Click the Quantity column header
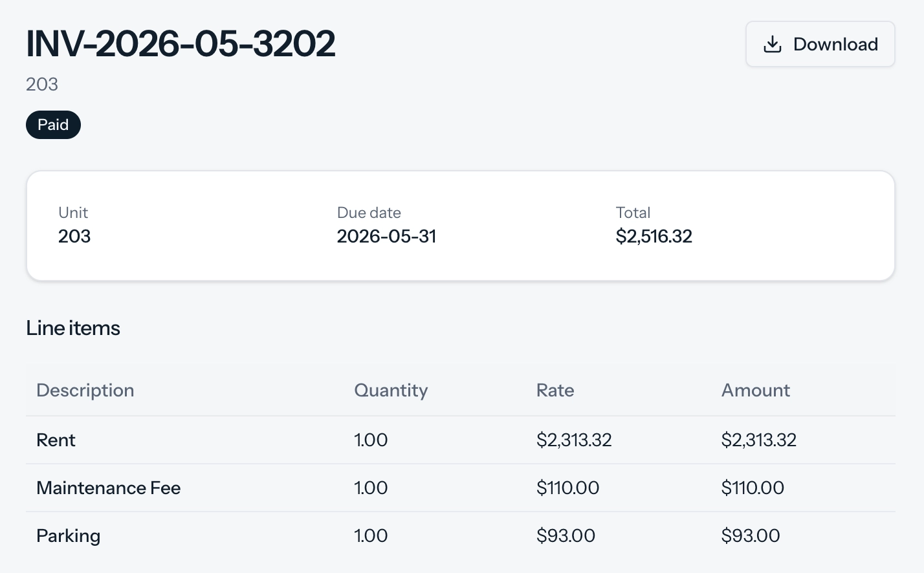 pos(391,390)
